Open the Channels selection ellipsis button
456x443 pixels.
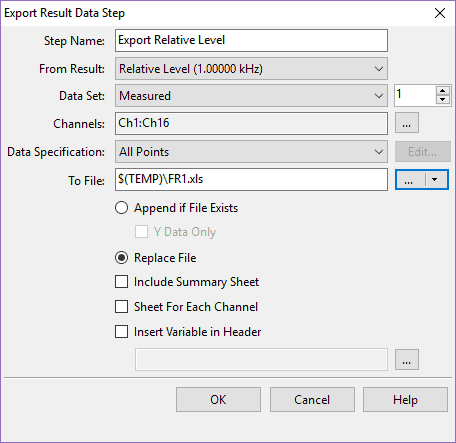(407, 123)
